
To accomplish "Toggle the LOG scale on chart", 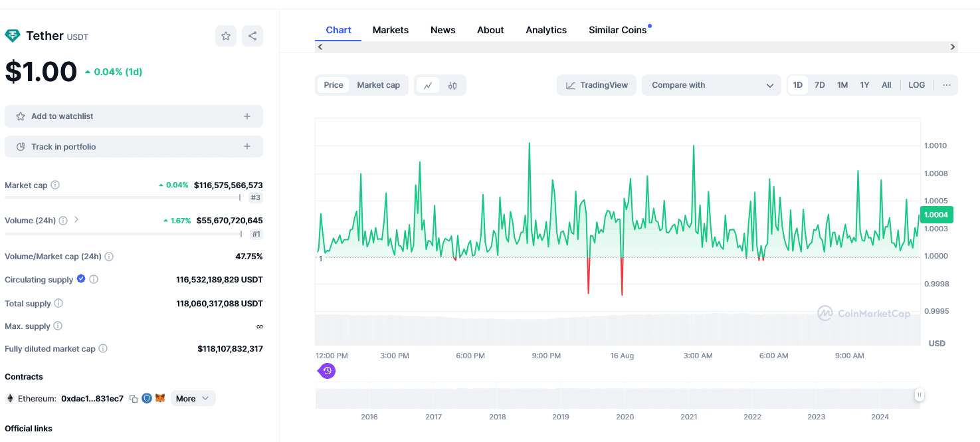I will click(916, 85).
